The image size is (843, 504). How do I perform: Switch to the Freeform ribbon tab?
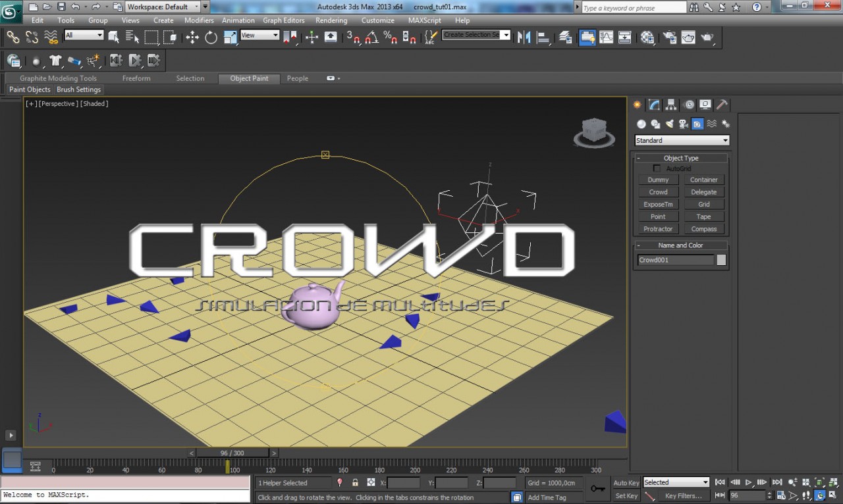click(136, 78)
